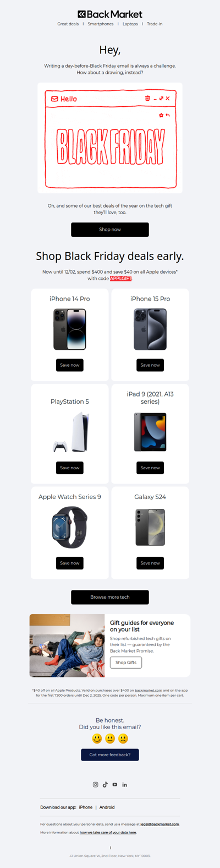Choose the neutral face rating
This screenshot has height=868, width=220.
pyautogui.click(x=110, y=739)
